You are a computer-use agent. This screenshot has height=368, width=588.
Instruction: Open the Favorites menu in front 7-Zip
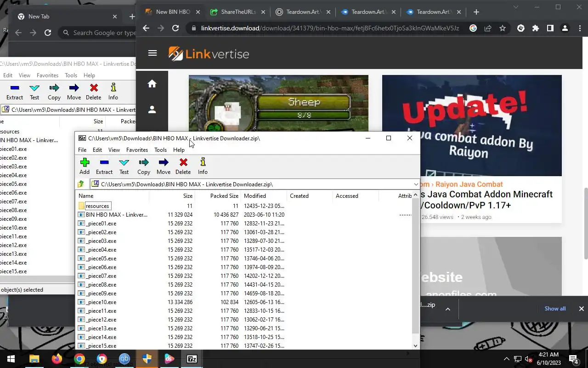[x=137, y=149]
